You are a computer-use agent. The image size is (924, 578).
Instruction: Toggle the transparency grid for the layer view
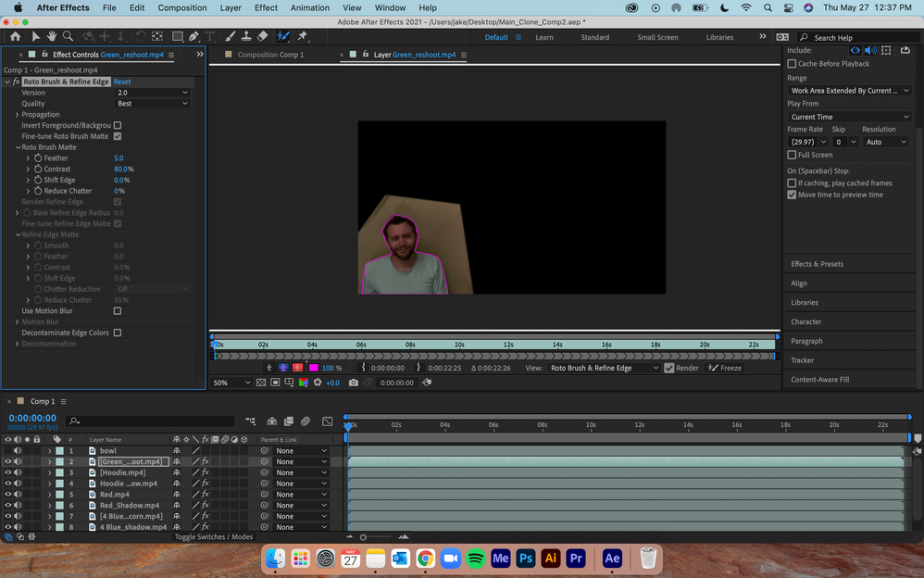point(261,382)
